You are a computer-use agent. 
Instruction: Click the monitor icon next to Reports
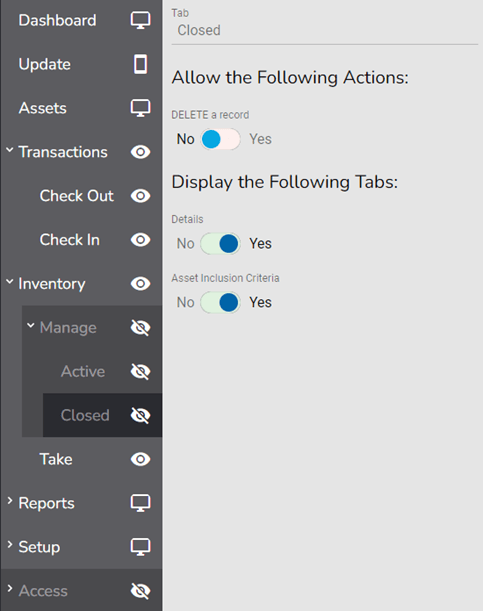pyautogui.click(x=140, y=503)
